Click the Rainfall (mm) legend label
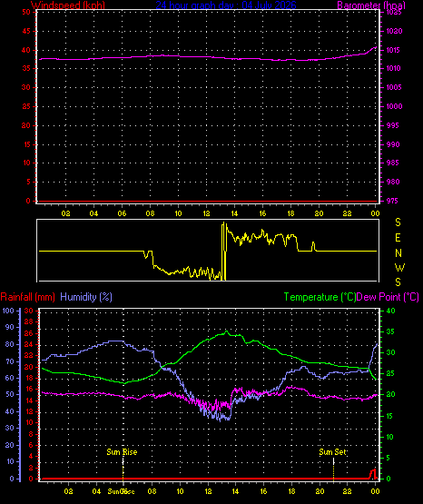Viewport: 423px width, 504px height. [27, 297]
